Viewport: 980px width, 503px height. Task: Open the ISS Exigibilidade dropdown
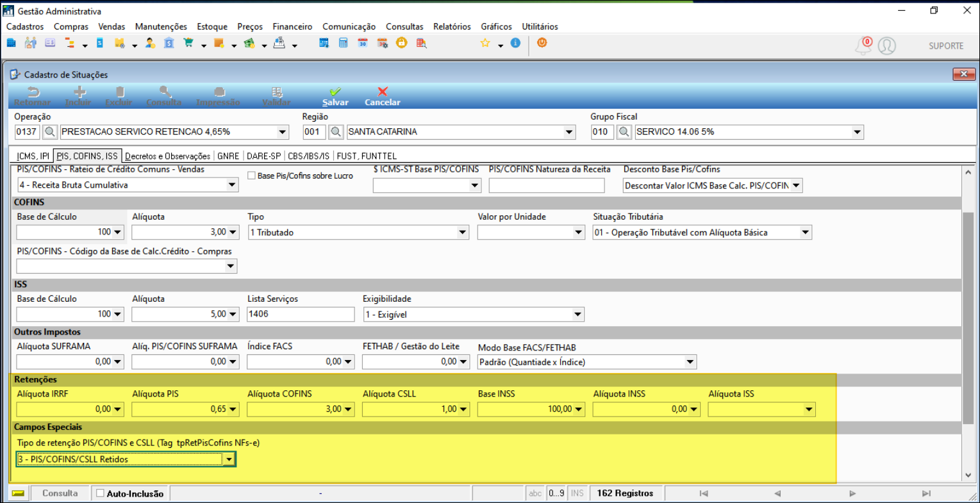(577, 315)
